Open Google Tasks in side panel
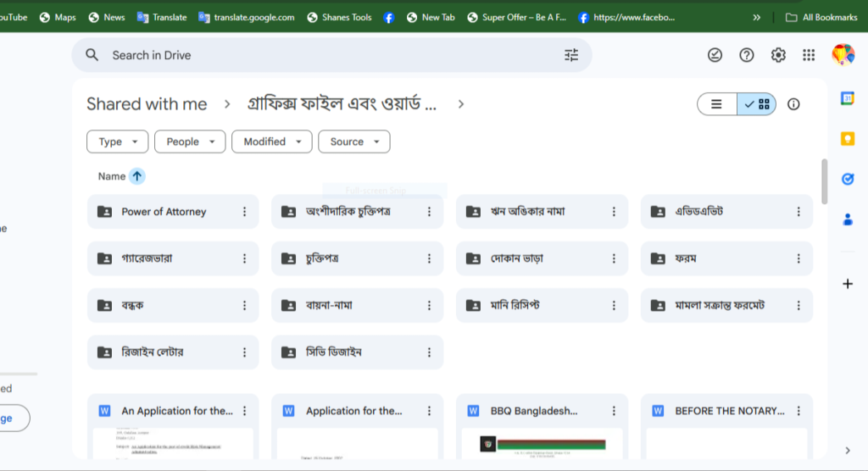Screen dimensions: 868x471 click(847, 179)
